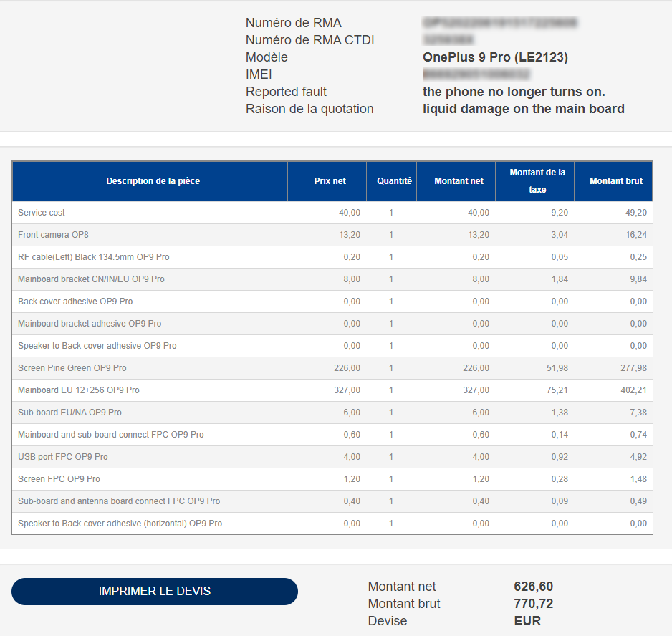
Task: Select 'Sub-board EU/NA OP9 Pro' row label
Action: (x=70, y=413)
